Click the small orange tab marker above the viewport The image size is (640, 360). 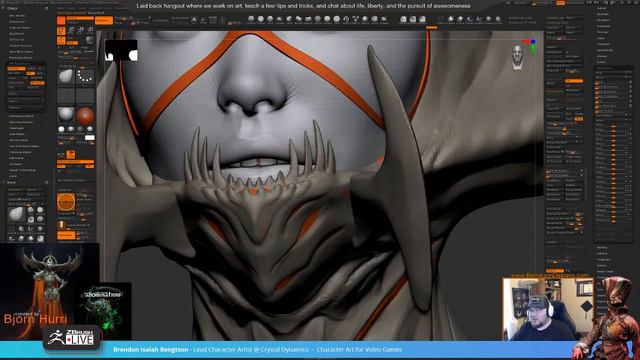coord(431,27)
